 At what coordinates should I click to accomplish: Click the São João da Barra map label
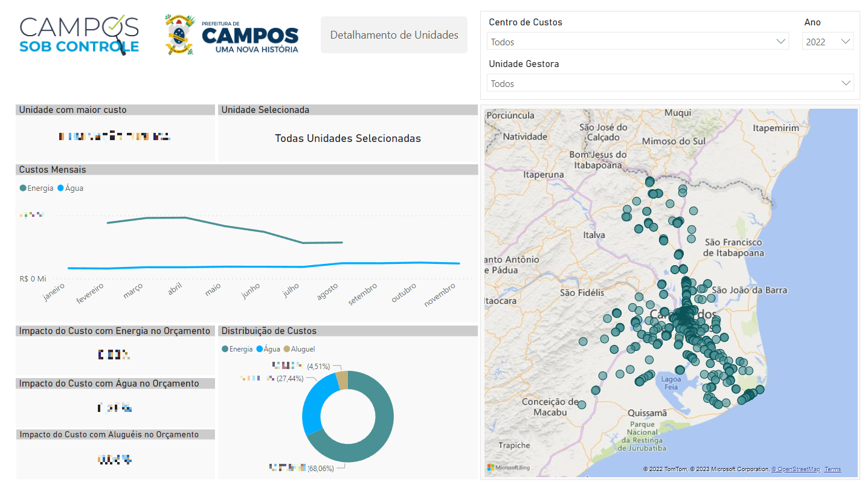(x=749, y=290)
